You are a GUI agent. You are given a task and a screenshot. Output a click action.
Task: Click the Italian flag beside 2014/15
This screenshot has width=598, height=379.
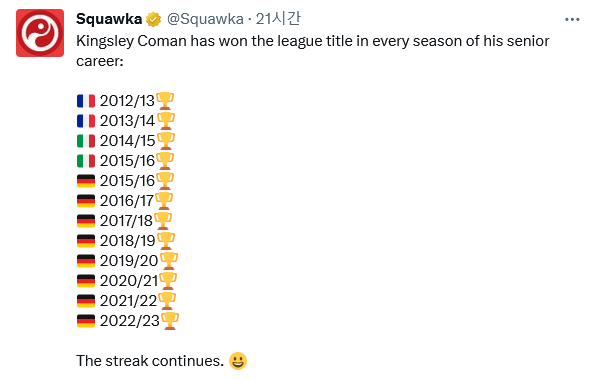(86, 141)
